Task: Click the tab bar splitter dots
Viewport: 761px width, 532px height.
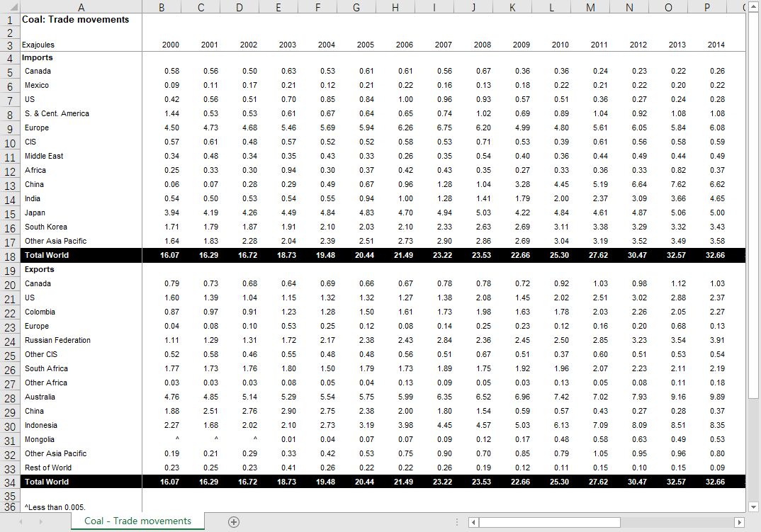Action: (x=457, y=522)
